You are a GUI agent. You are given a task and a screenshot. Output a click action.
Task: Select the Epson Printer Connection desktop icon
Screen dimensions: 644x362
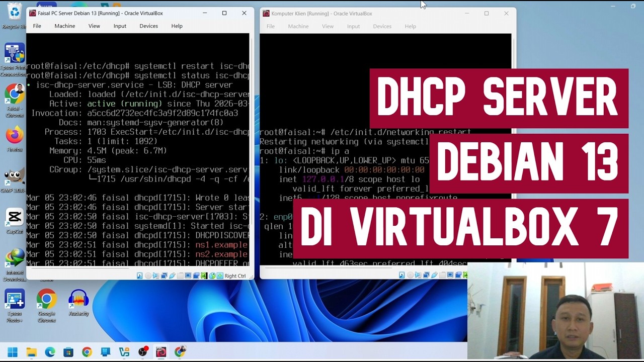pyautogui.click(x=14, y=59)
